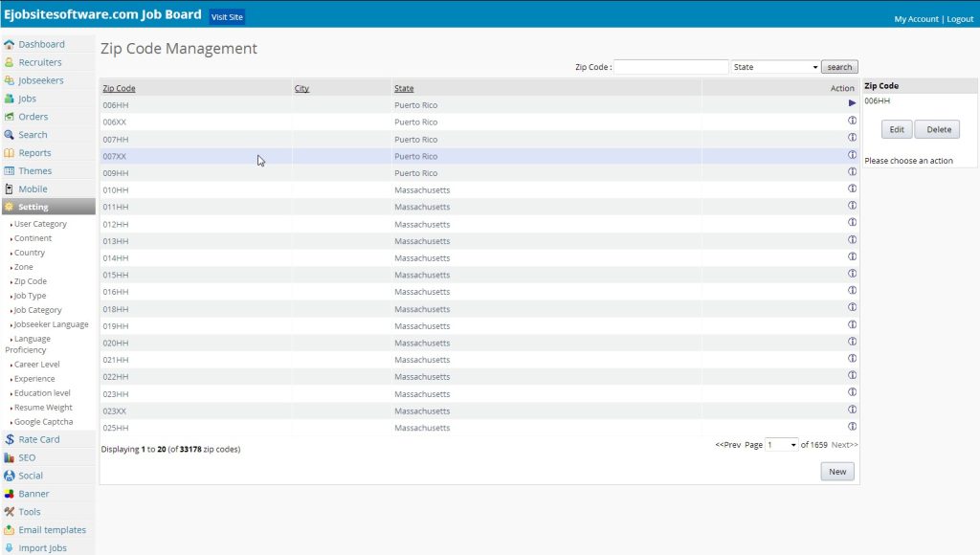The height and width of the screenshot is (555, 980).
Task: Click the Mobile phone icon
Action: (9, 189)
